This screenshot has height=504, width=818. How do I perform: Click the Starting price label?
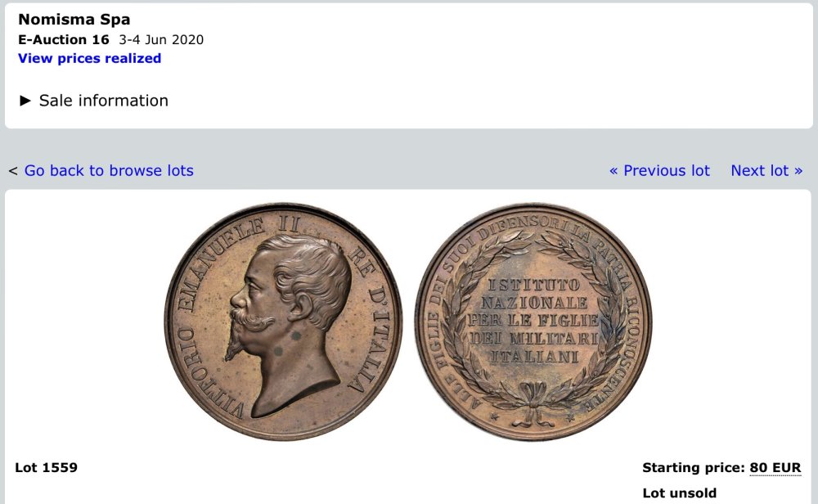click(x=694, y=467)
